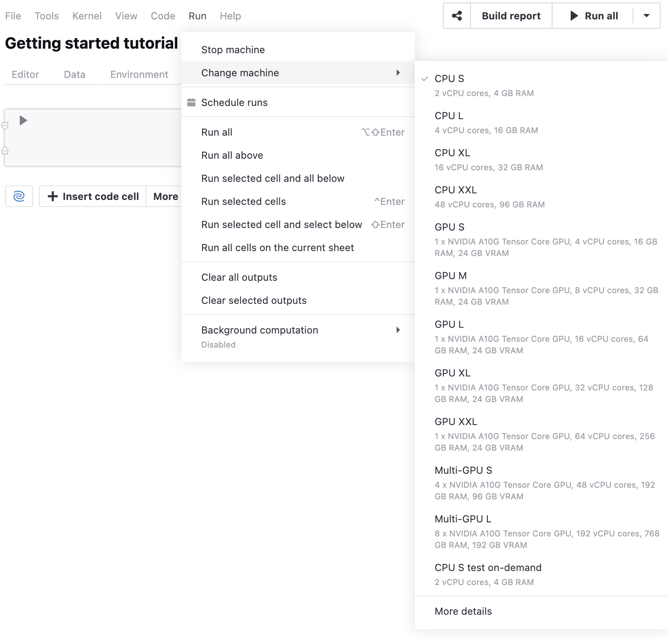Image resolution: width=668 pixels, height=644 pixels.
Task: Click the Build report button
Action: click(x=511, y=16)
